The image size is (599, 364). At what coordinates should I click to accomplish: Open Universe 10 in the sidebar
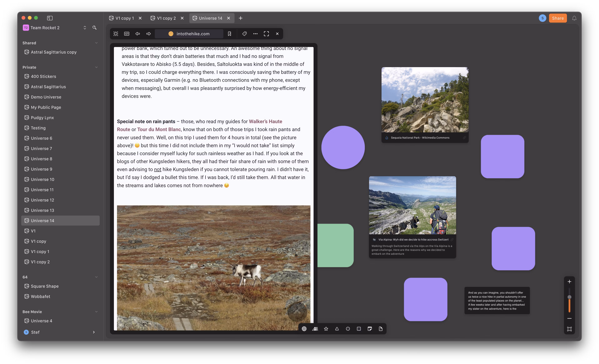(x=42, y=180)
